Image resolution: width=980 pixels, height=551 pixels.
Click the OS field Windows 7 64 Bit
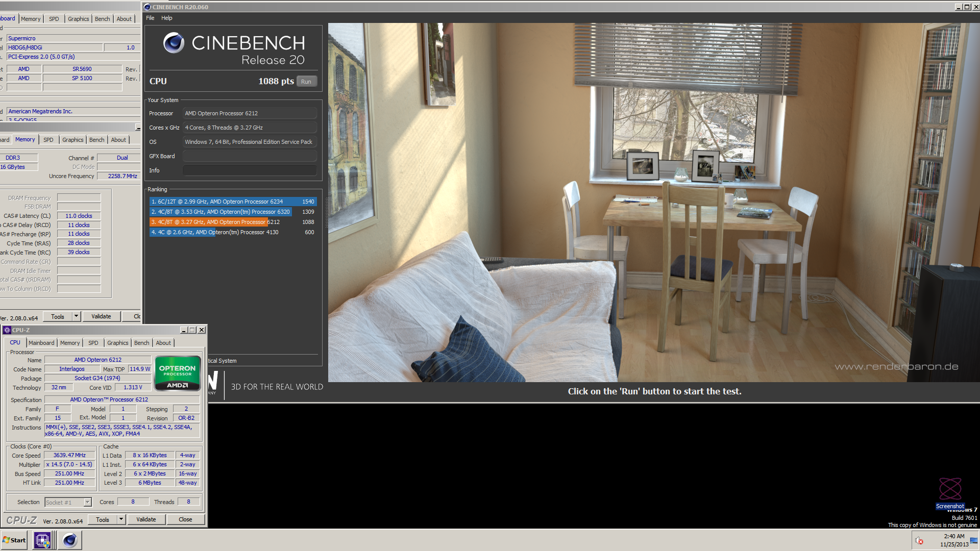(250, 142)
